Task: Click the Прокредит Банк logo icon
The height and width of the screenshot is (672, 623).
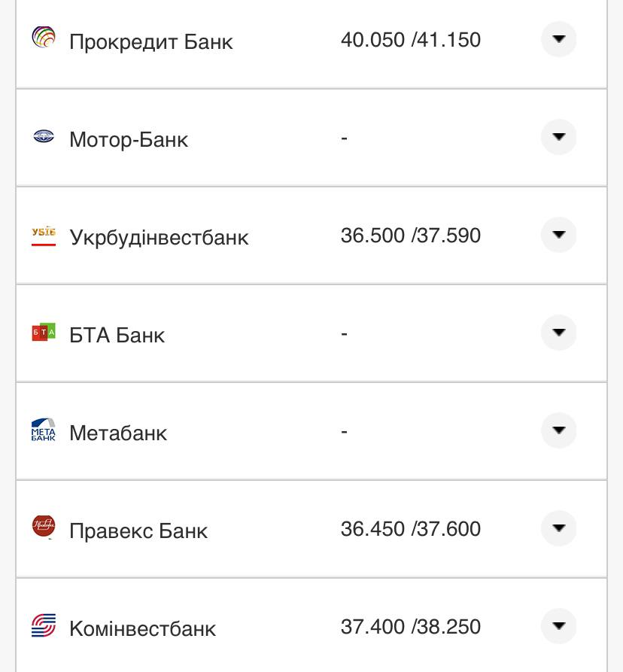Action: tap(44, 38)
